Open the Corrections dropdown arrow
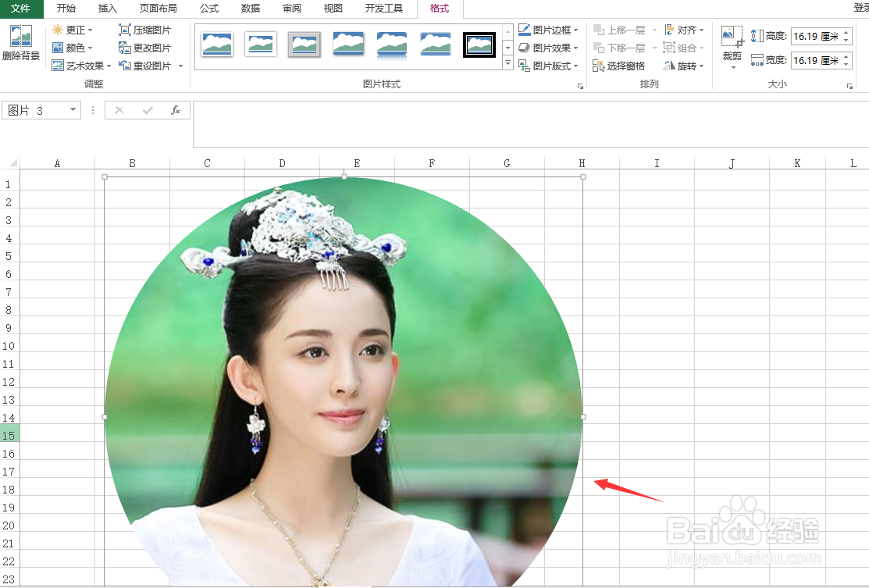The height and width of the screenshot is (588, 869). pos(91,30)
